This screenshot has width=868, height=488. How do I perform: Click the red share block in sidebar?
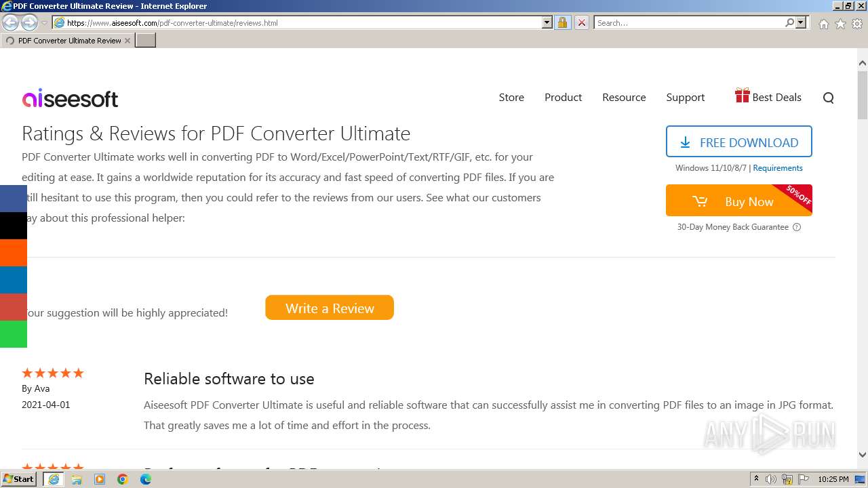[14, 307]
